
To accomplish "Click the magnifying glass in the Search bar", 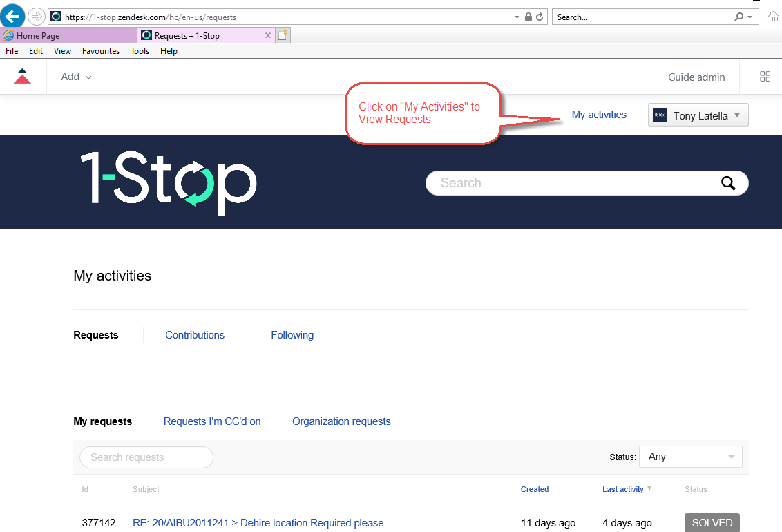I will [727, 182].
